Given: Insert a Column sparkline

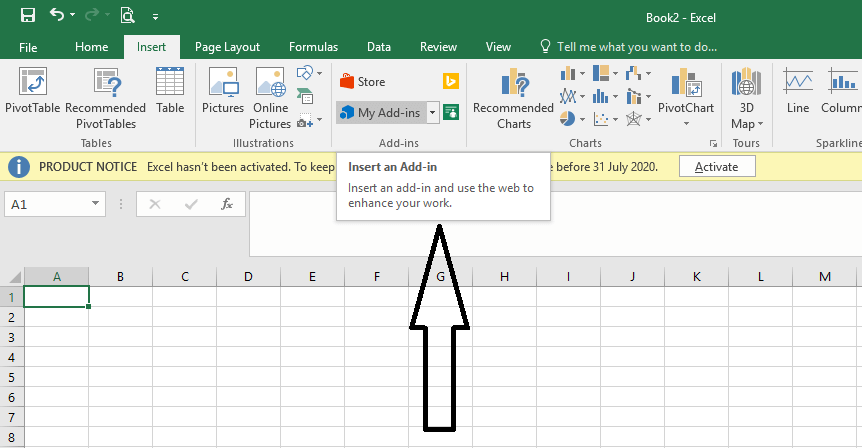Looking at the screenshot, I should [842, 91].
